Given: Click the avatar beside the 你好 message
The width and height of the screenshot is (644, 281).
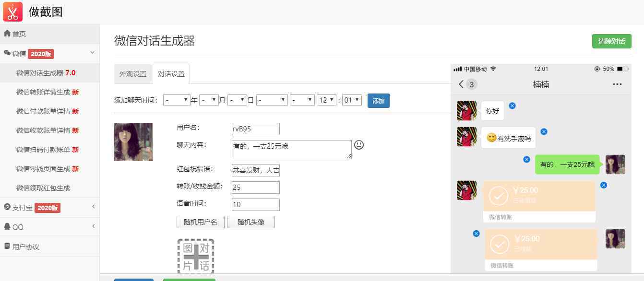Looking at the screenshot, I should (466, 111).
